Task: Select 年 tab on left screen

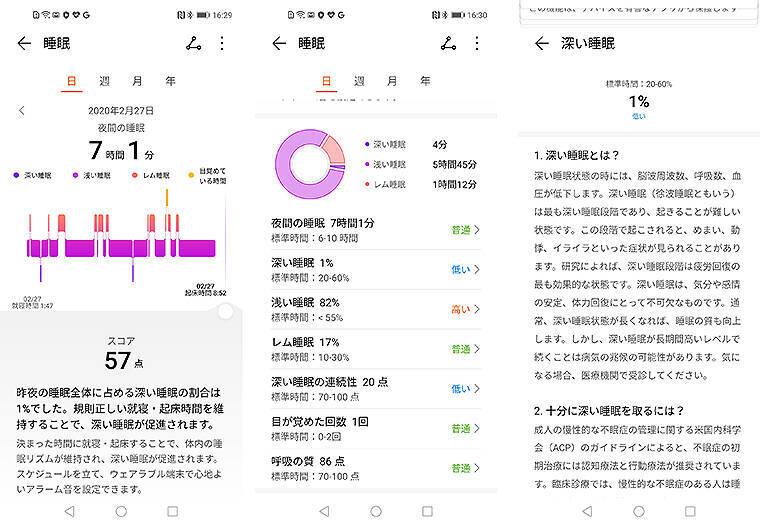Action: (170, 81)
